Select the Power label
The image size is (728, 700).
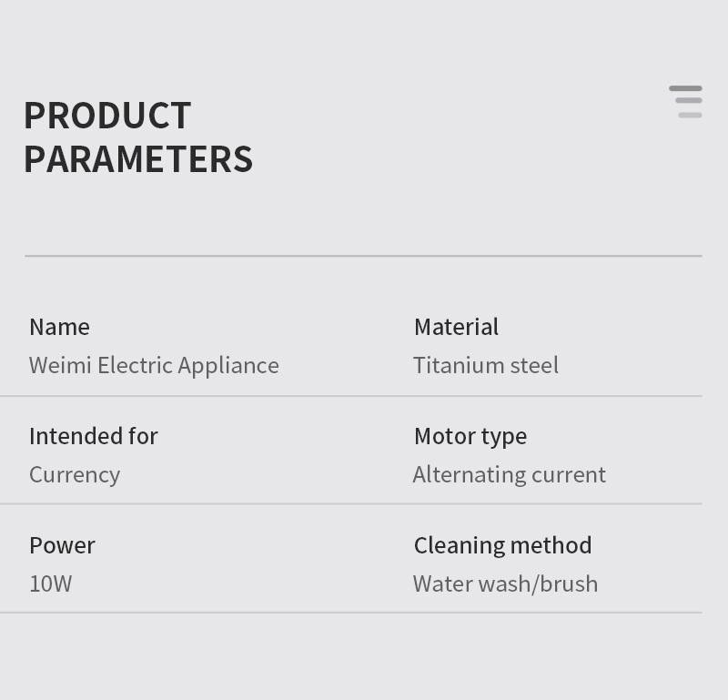point(62,546)
